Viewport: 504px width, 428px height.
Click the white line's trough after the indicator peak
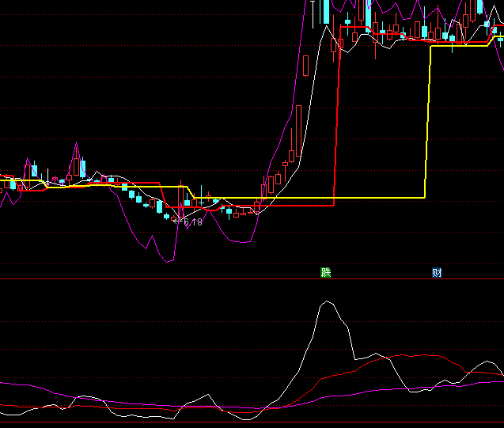pyautogui.click(x=411, y=391)
